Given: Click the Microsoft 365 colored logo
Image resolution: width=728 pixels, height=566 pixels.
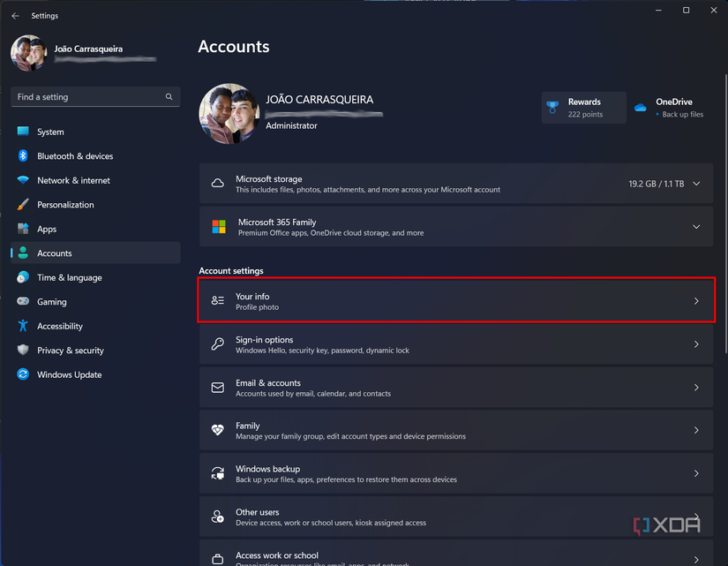Looking at the screenshot, I should click(x=219, y=227).
